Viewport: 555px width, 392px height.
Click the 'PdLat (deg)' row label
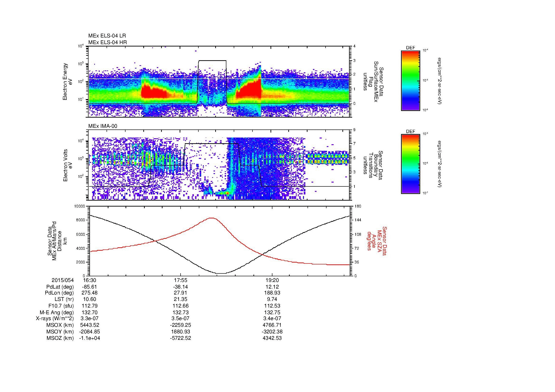60,287
